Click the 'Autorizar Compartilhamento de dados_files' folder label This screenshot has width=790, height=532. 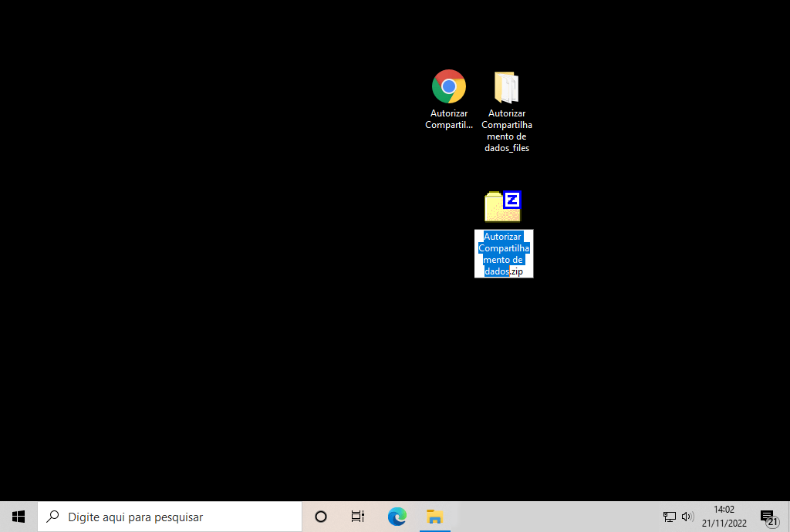click(x=507, y=131)
